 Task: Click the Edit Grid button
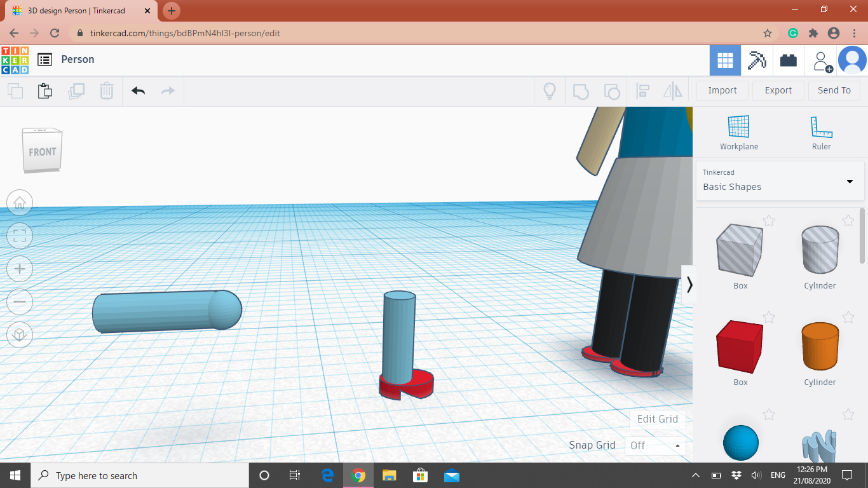click(658, 419)
